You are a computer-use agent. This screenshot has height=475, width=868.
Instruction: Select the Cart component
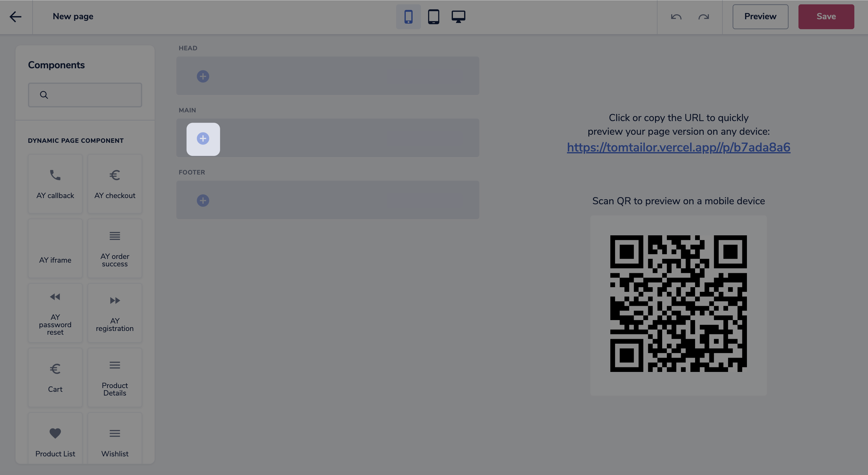pos(55,377)
